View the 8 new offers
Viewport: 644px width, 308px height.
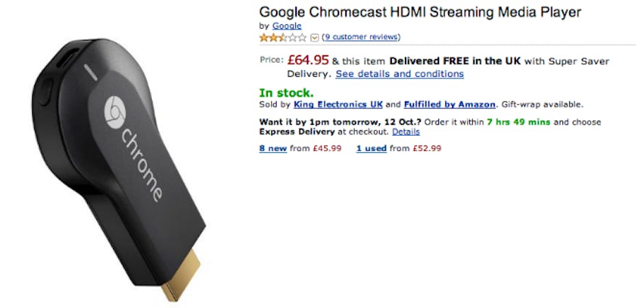(x=273, y=148)
